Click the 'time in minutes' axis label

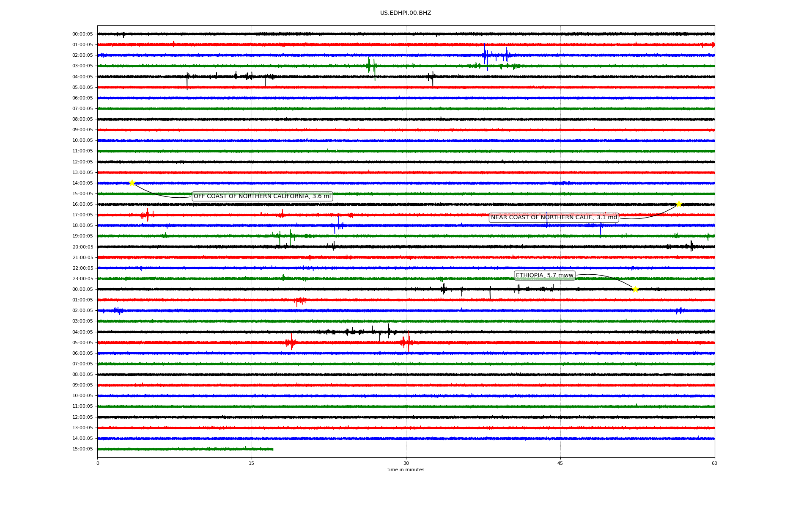tap(406, 469)
